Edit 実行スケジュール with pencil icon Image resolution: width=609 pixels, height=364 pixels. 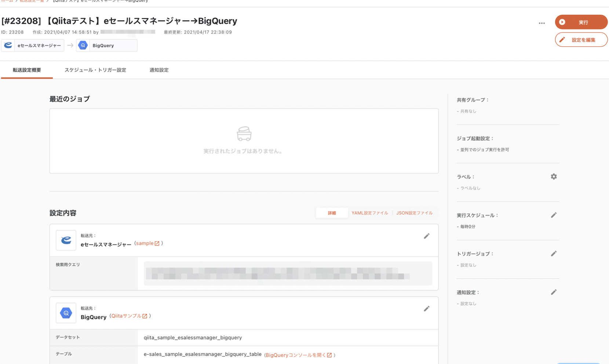point(554,215)
